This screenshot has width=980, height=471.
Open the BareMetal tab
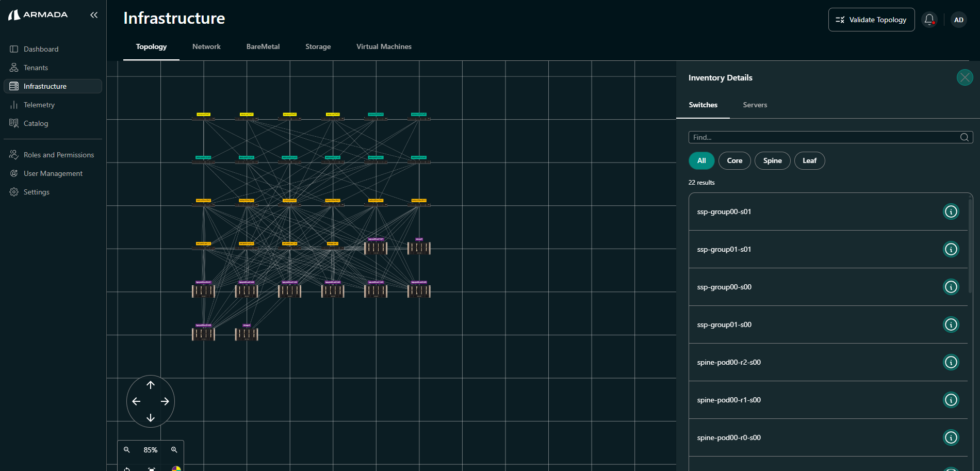click(x=263, y=46)
